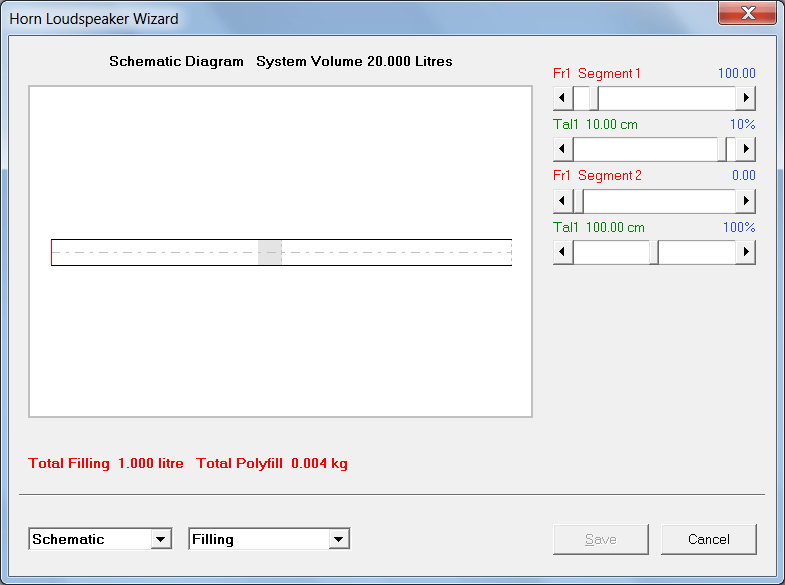Click the Save button
Screen dimensions: 785x585
tap(601, 539)
